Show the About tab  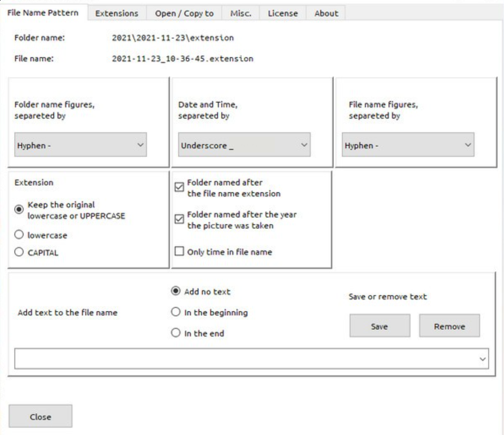coord(326,13)
